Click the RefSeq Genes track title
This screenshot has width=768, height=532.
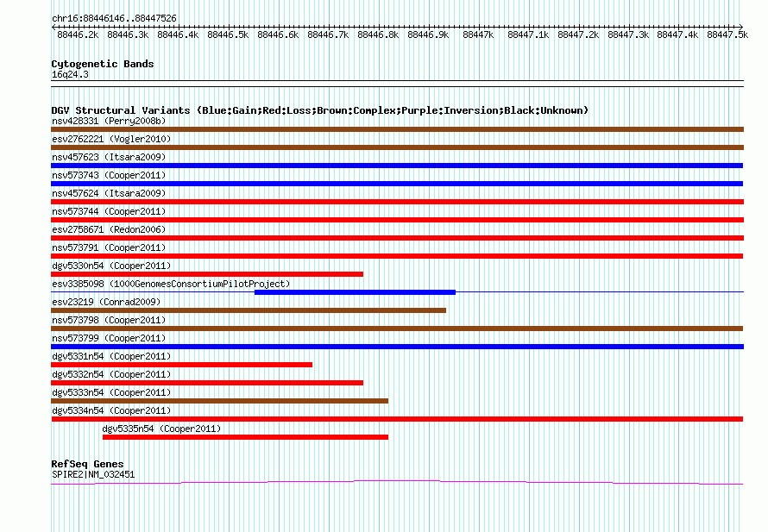[x=88, y=464]
